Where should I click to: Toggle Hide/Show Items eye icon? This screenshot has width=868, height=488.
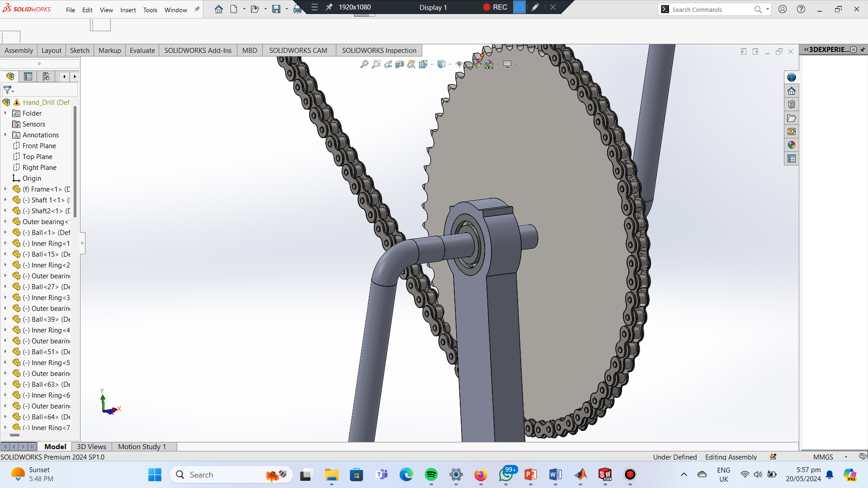coord(459,64)
